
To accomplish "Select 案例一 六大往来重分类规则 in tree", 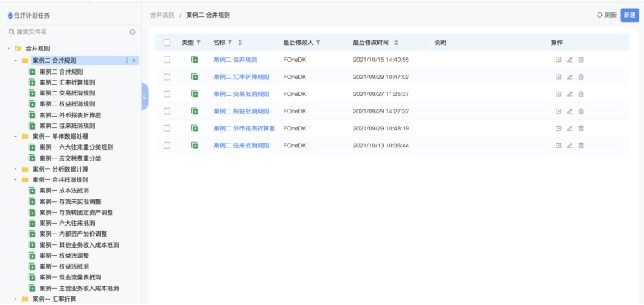I will [x=77, y=147].
